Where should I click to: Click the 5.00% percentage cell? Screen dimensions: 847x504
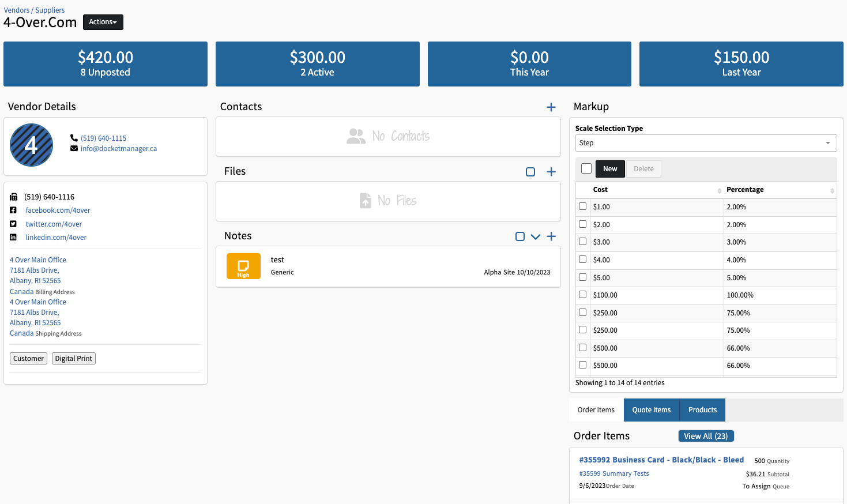pos(780,278)
